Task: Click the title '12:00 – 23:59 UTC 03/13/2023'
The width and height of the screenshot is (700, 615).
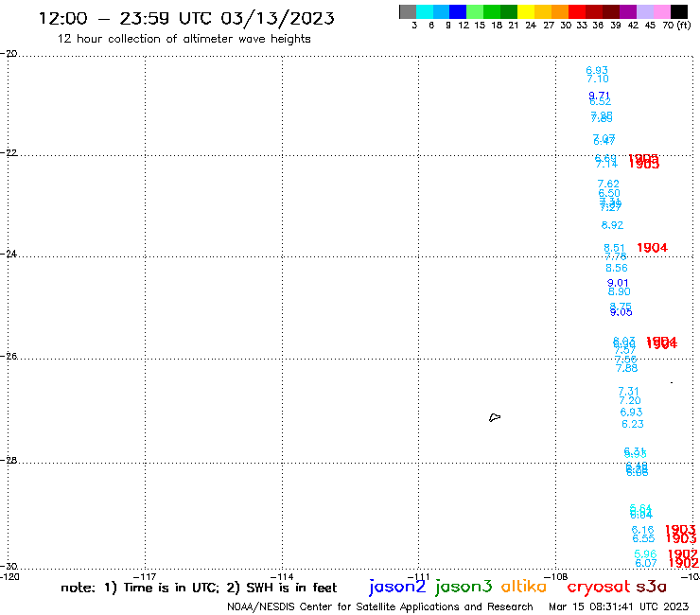Action: [186, 18]
